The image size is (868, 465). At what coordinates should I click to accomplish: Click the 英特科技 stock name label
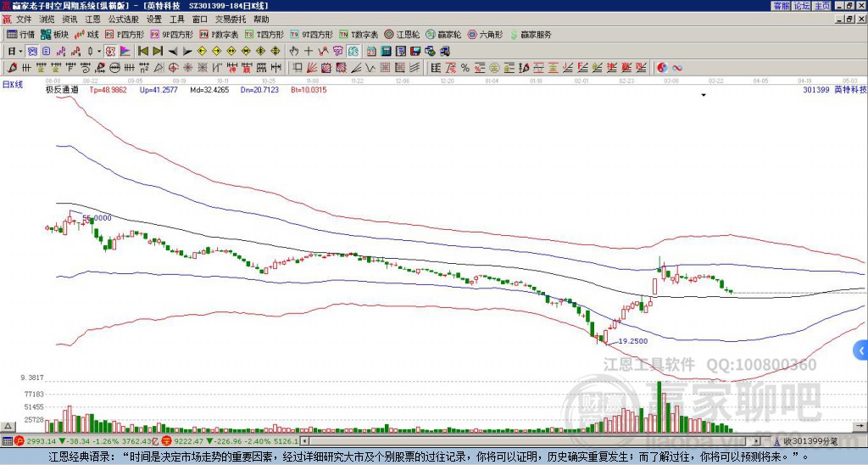tap(850, 89)
